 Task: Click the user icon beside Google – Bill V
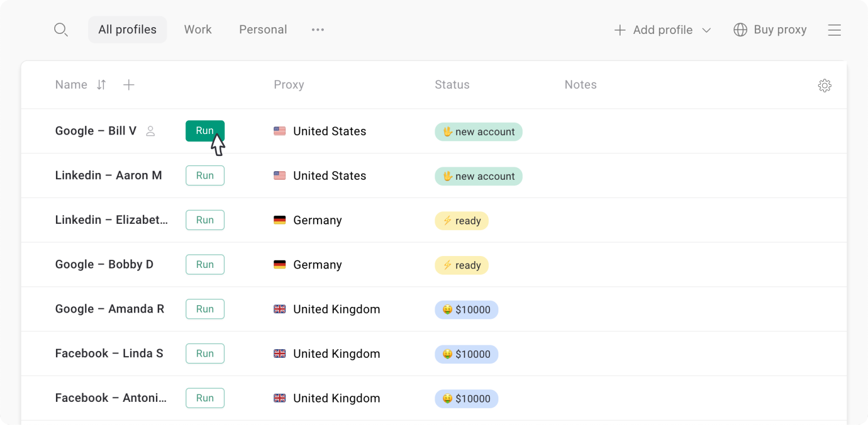point(150,131)
